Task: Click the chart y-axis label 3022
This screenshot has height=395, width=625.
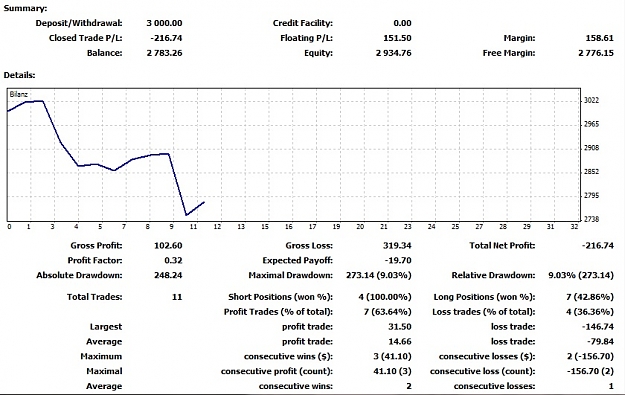Action: click(592, 100)
